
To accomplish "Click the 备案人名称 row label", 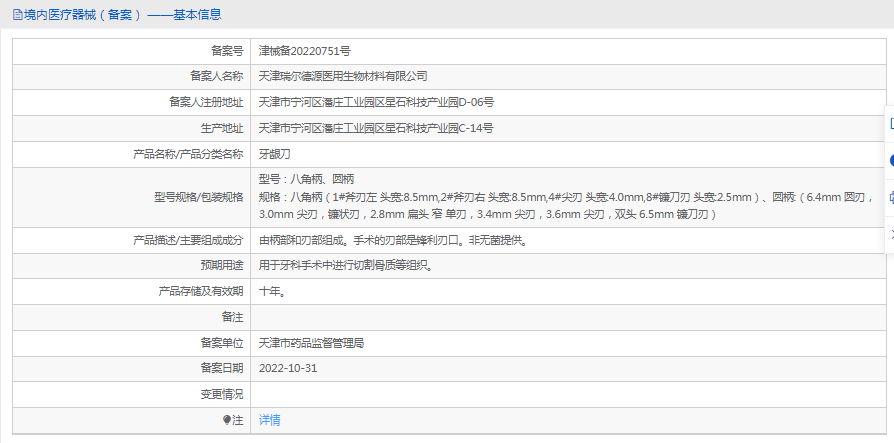I will click(x=217, y=76).
